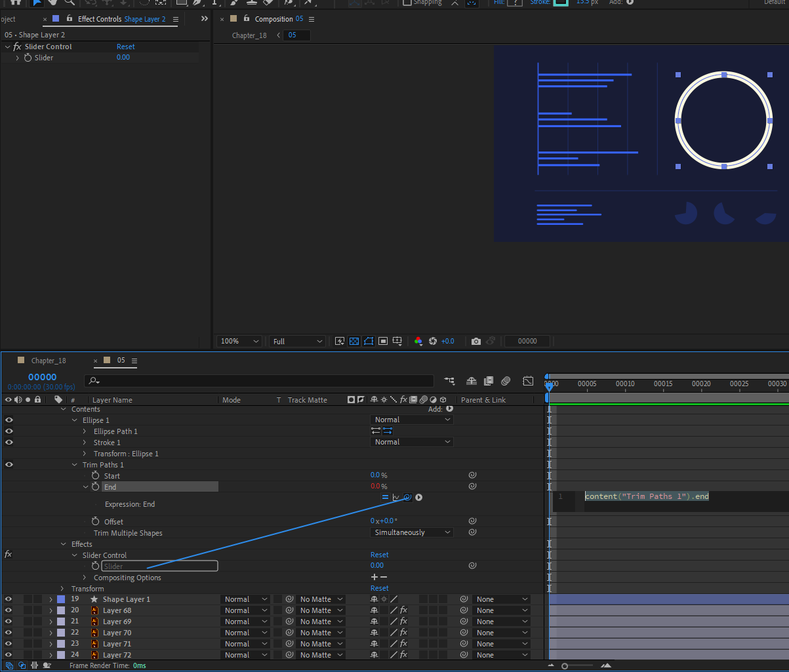Open grid and guide options icon

(x=398, y=341)
